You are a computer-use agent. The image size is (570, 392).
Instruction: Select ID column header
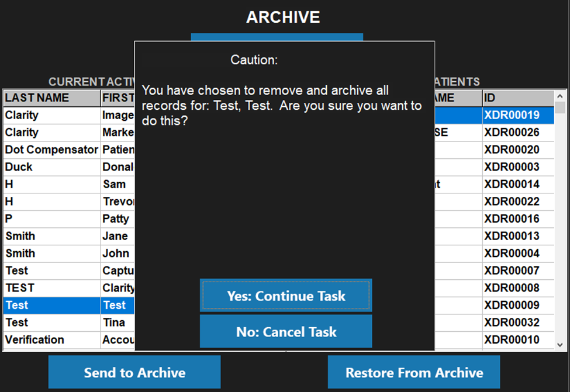(519, 98)
